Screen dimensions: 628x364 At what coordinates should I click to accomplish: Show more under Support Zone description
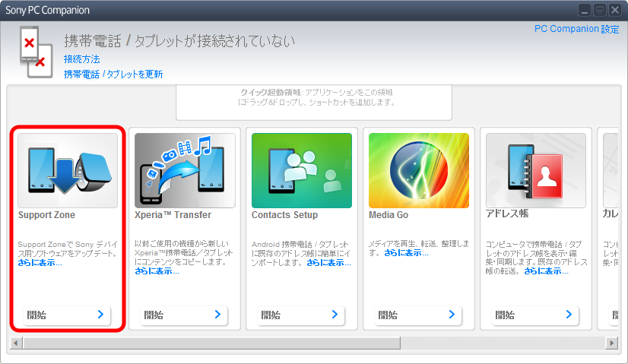click(40, 263)
